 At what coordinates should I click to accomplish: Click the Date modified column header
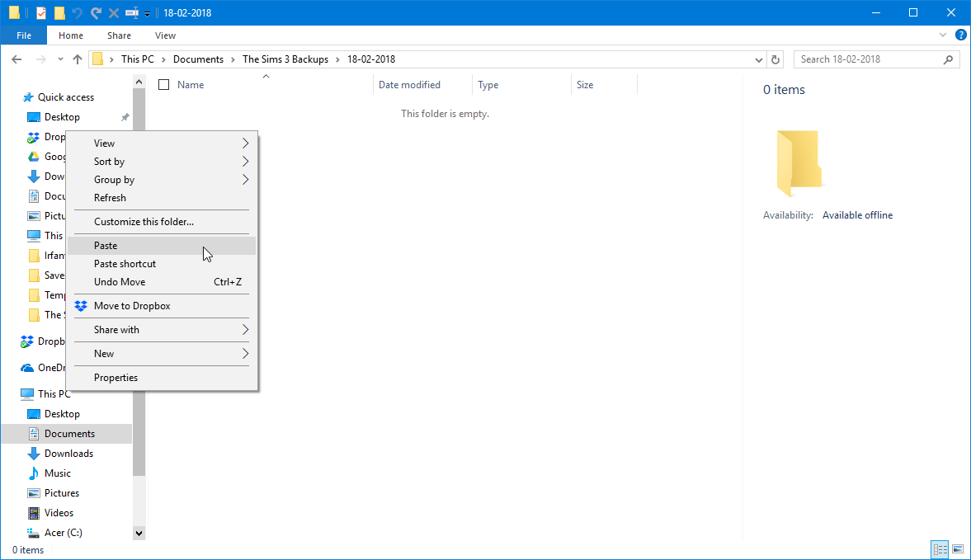pos(409,85)
